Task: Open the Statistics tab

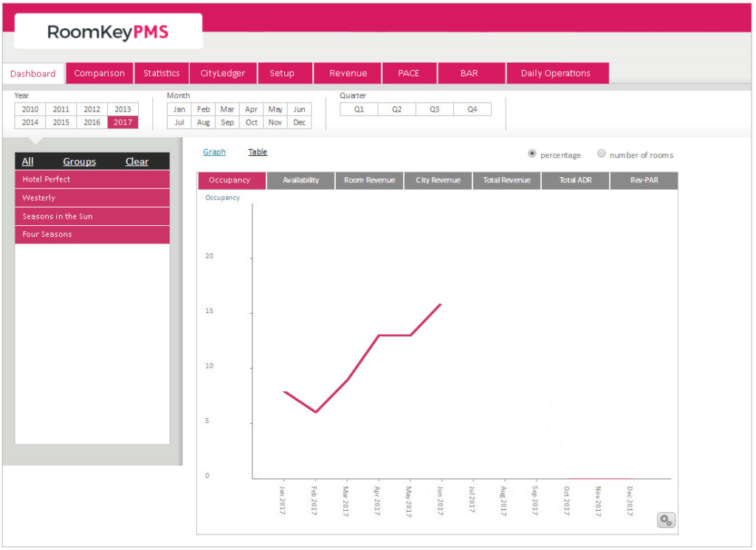Action: [162, 73]
